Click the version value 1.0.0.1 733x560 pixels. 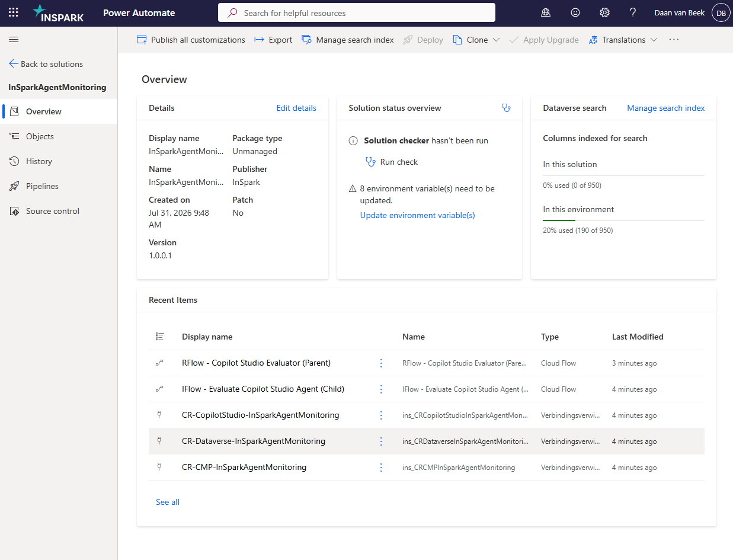point(160,255)
